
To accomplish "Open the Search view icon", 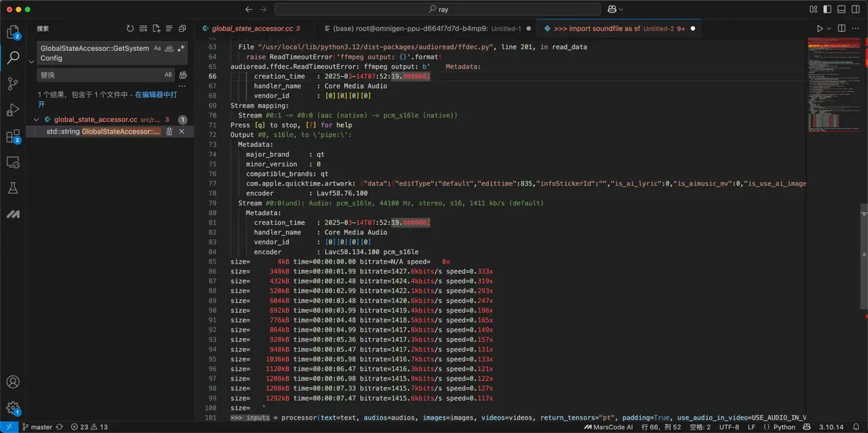I will click(13, 58).
